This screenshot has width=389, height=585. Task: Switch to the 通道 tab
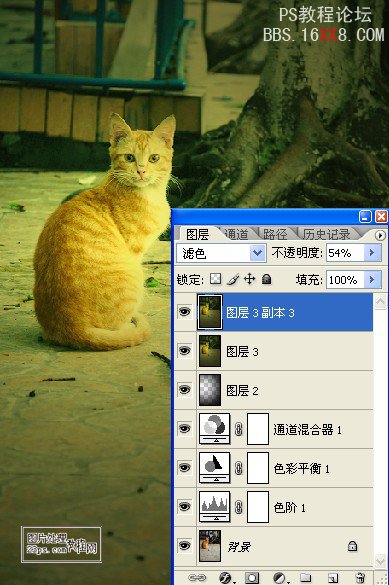pos(237,234)
